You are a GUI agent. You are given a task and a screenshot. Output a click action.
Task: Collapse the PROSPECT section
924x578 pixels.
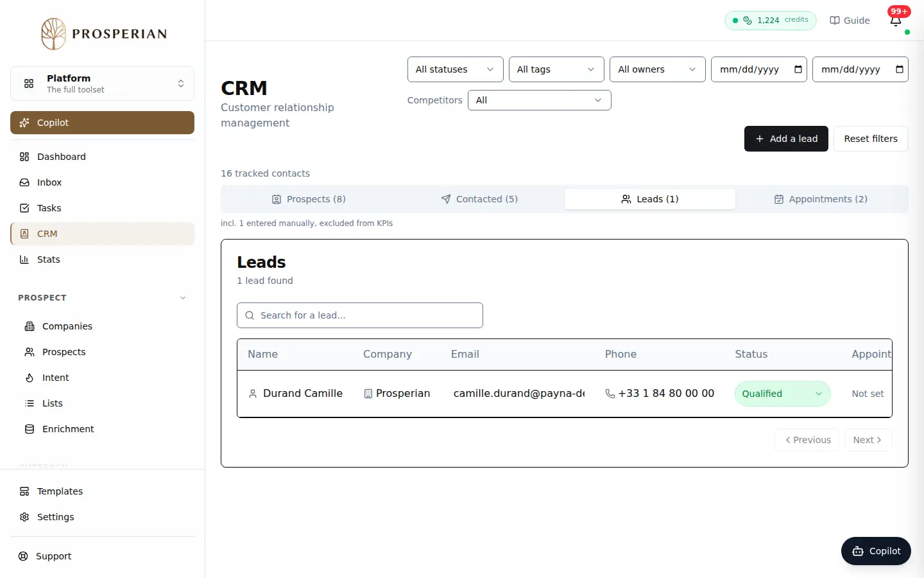coord(183,298)
